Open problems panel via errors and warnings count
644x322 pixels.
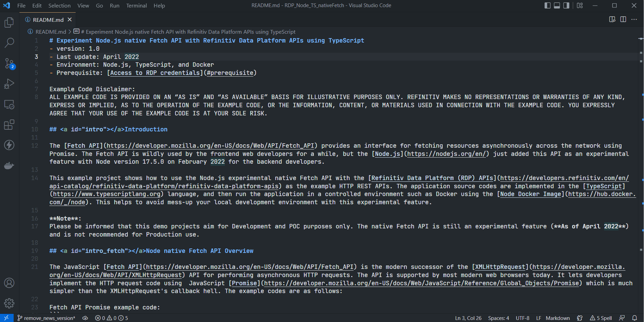pos(112,318)
